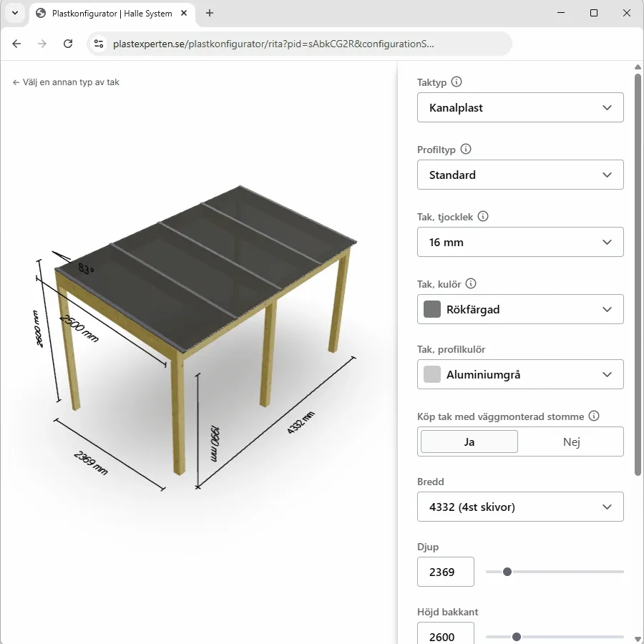Go back using the browser back arrow
The image size is (644, 644).
pyautogui.click(x=16, y=44)
